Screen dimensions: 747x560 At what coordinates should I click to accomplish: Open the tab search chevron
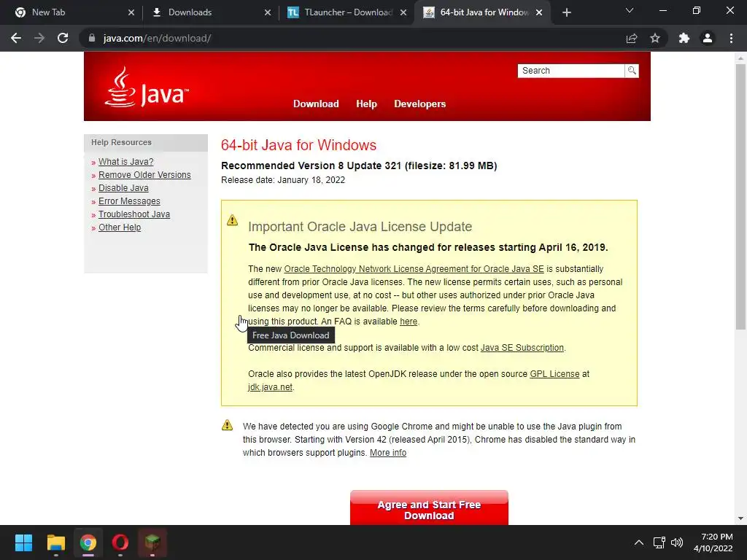(x=630, y=10)
